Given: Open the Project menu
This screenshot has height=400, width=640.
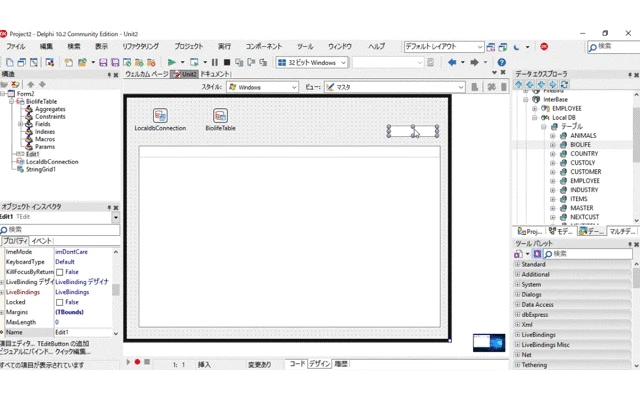Looking at the screenshot, I should click(x=189, y=47).
